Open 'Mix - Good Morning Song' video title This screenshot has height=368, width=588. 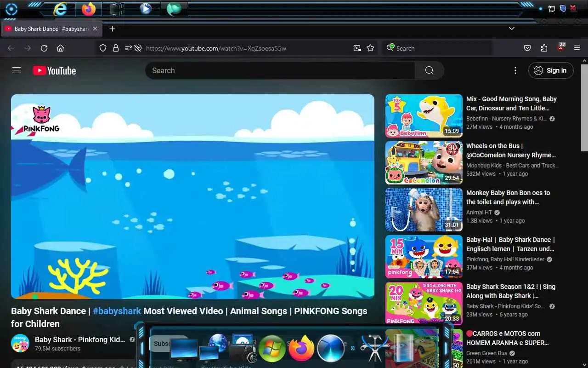tap(511, 103)
